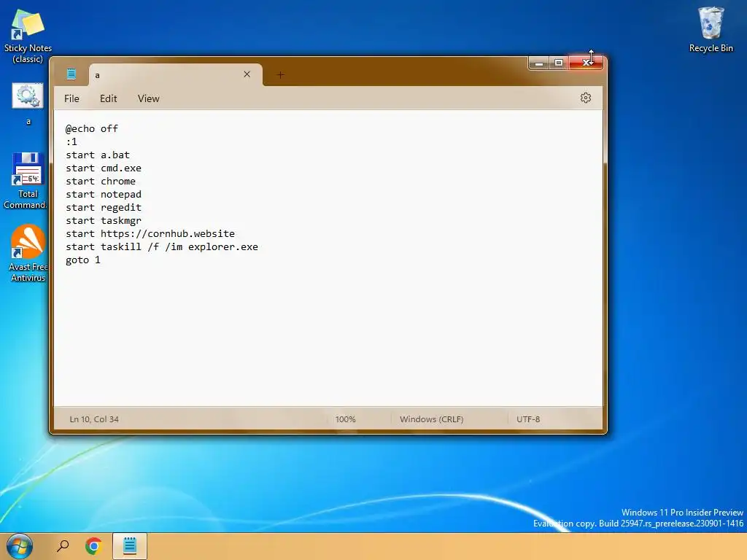Click the Windows (CRLF) line ending indicator

click(x=431, y=419)
